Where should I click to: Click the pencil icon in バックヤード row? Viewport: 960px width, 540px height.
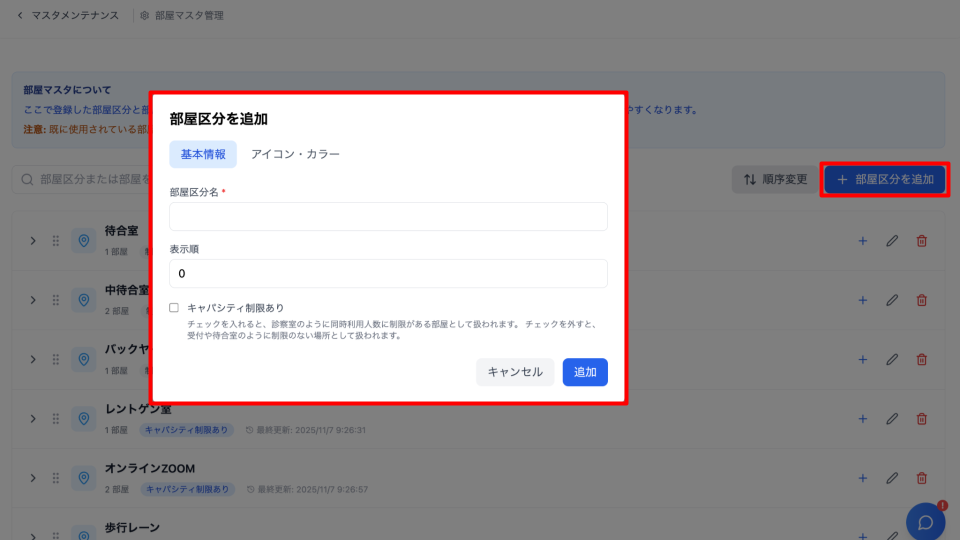[x=892, y=359]
